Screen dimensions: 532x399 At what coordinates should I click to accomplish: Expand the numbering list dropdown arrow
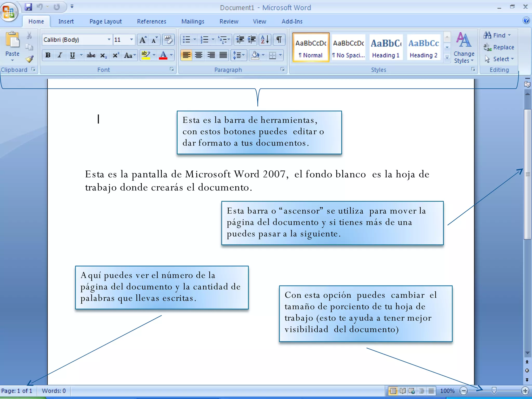213,40
